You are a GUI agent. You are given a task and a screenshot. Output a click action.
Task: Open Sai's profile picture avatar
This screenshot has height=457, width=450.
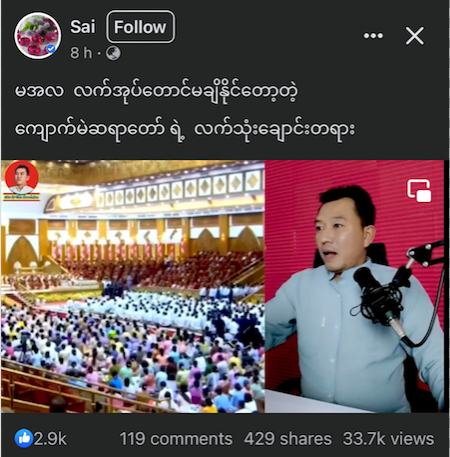[37, 36]
